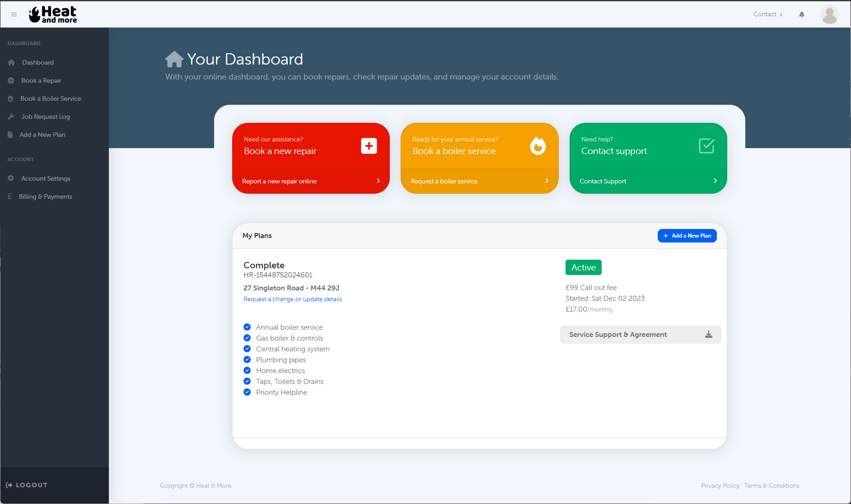Log out using the sidebar Logout button
Screen dimensions: 851x504
click(27, 485)
